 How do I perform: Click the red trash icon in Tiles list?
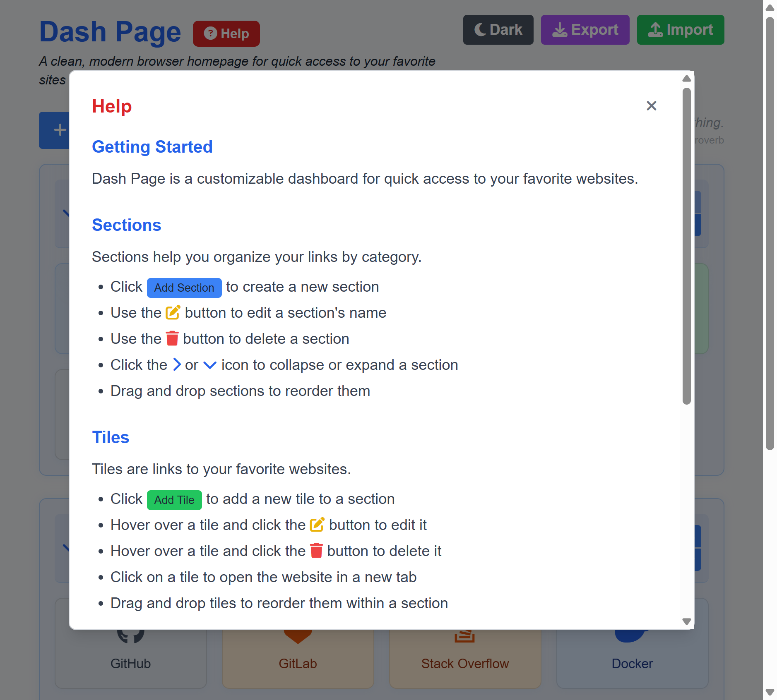pos(316,551)
